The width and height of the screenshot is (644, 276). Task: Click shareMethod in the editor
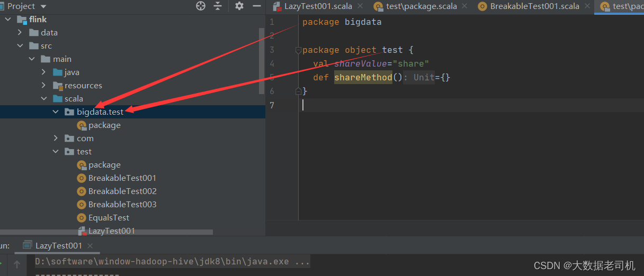tap(363, 78)
